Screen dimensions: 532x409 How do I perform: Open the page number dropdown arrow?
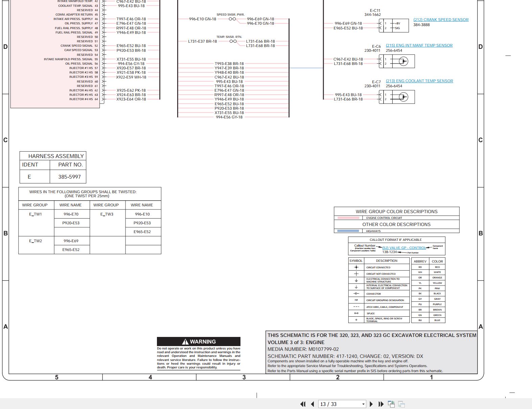[x=364, y=404]
